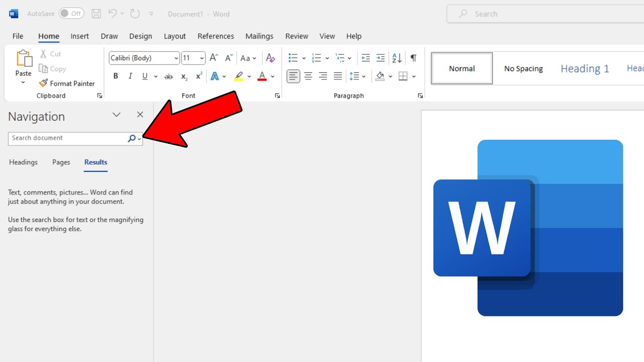Apply text effects glowing A icon
The width and height of the screenshot is (644, 362).
tap(215, 76)
